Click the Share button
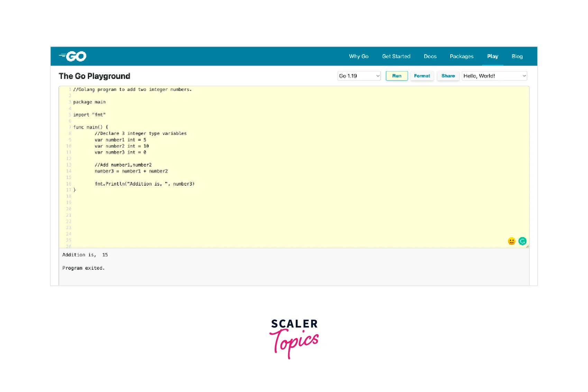Image resolution: width=588 pixels, height=392 pixels. 448,76
